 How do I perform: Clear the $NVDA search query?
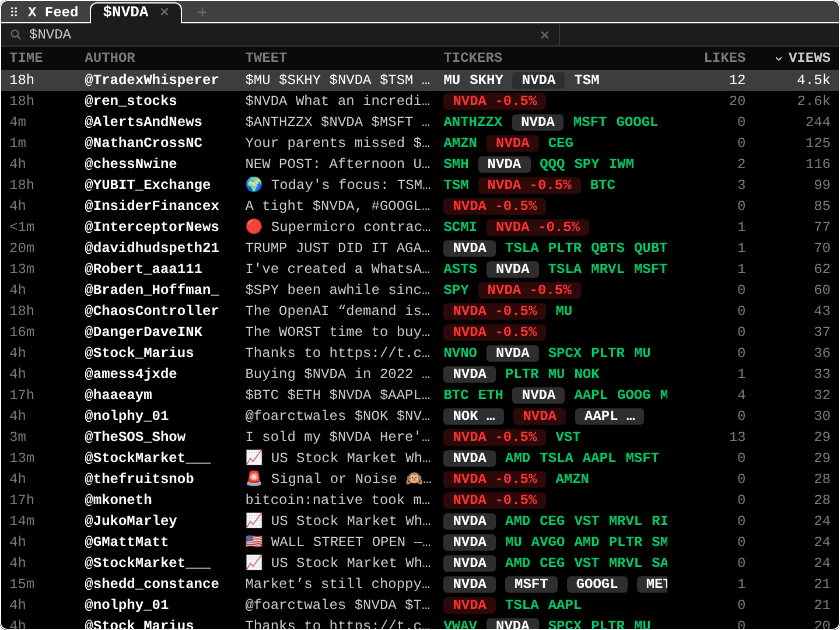pyautogui.click(x=545, y=35)
